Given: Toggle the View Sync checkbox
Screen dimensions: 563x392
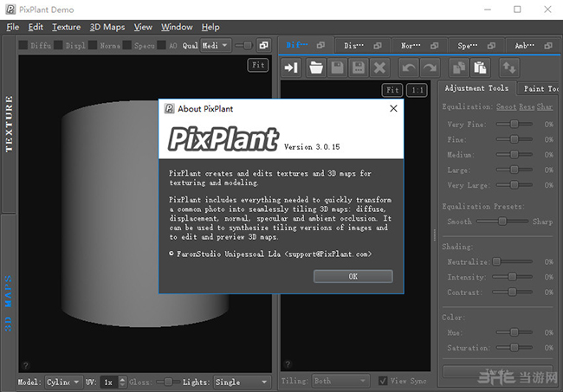Looking at the screenshot, I should [383, 381].
